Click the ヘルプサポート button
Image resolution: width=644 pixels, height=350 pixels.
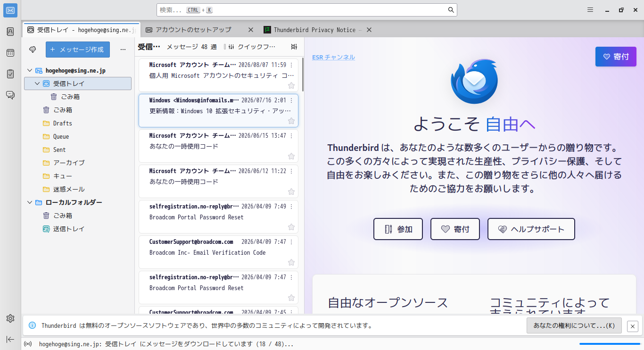(x=531, y=229)
